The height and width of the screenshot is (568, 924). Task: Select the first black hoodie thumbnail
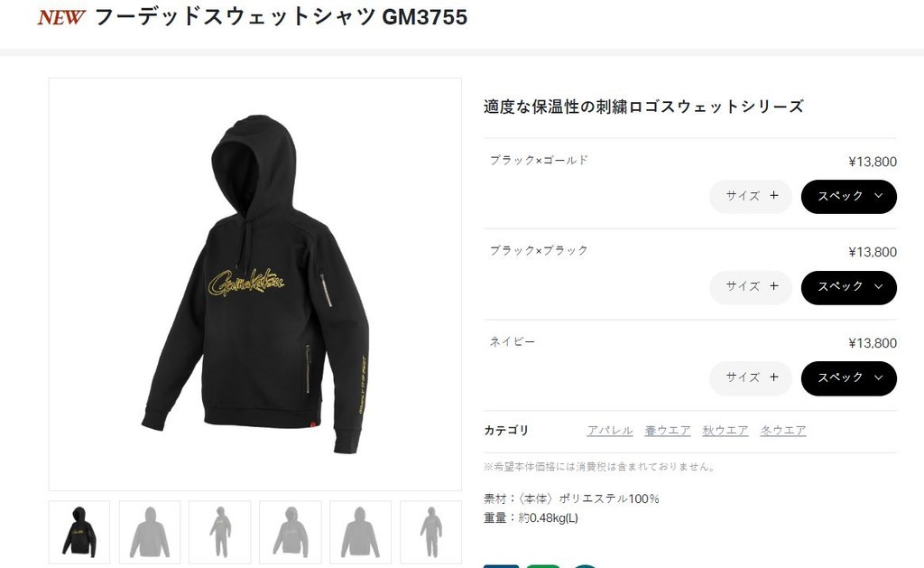tap(79, 532)
